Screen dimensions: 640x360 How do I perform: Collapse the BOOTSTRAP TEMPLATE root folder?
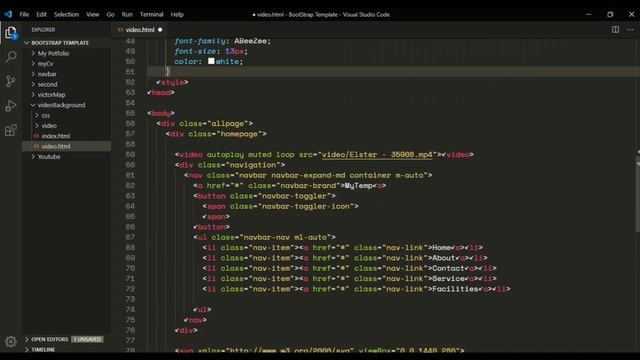click(60, 43)
